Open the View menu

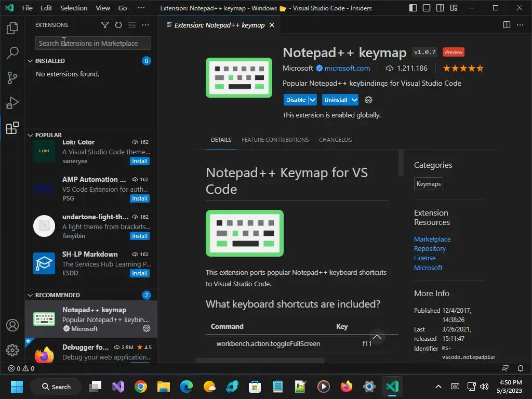pyautogui.click(x=103, y=8)
